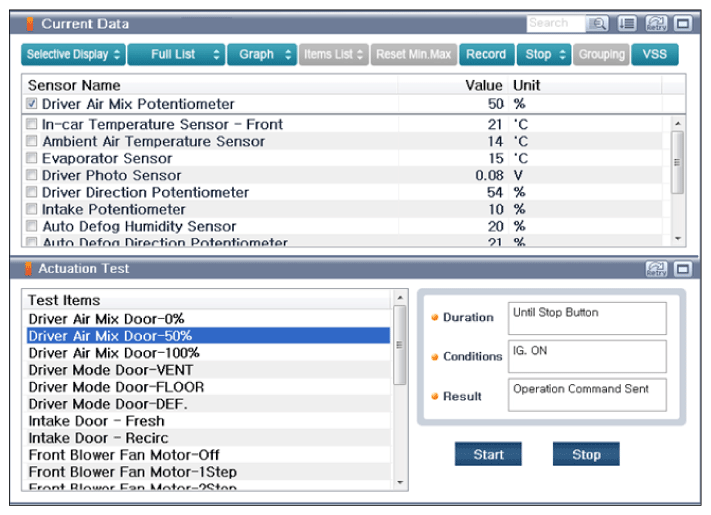Tick the Driver Photo Sensor checkbox

[31, 175]
